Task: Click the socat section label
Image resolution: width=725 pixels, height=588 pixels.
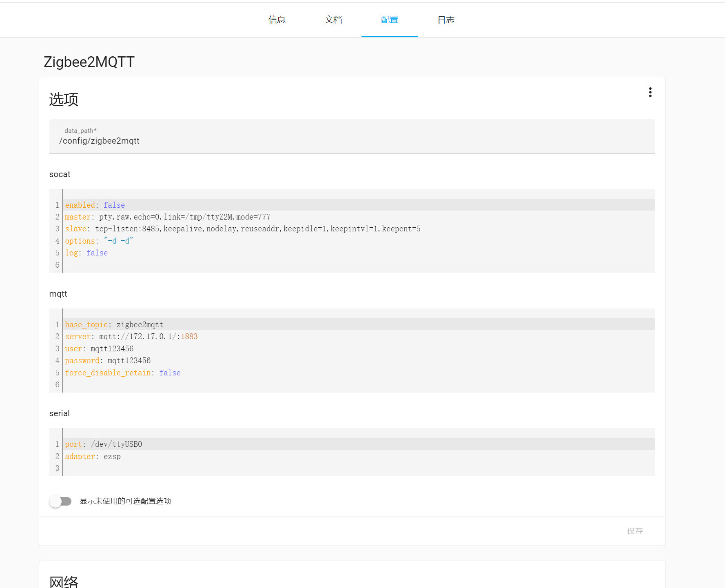Action: (60, 174)
